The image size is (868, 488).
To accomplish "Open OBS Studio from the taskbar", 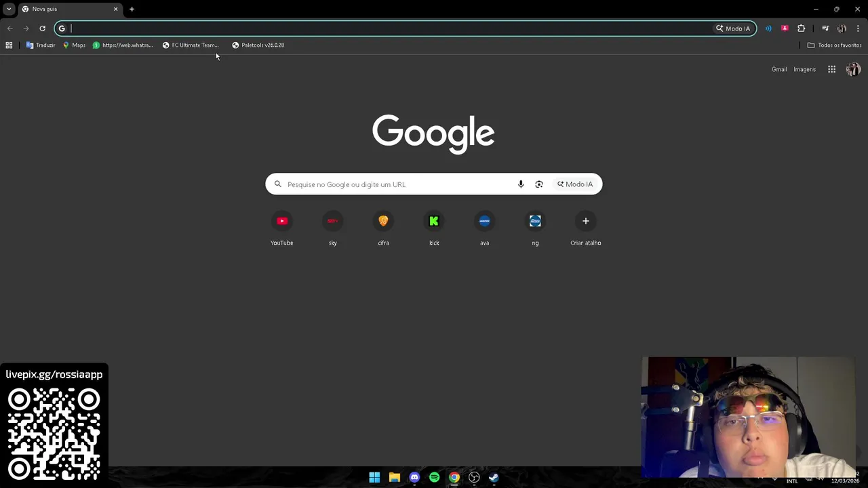I will point(474,477).
